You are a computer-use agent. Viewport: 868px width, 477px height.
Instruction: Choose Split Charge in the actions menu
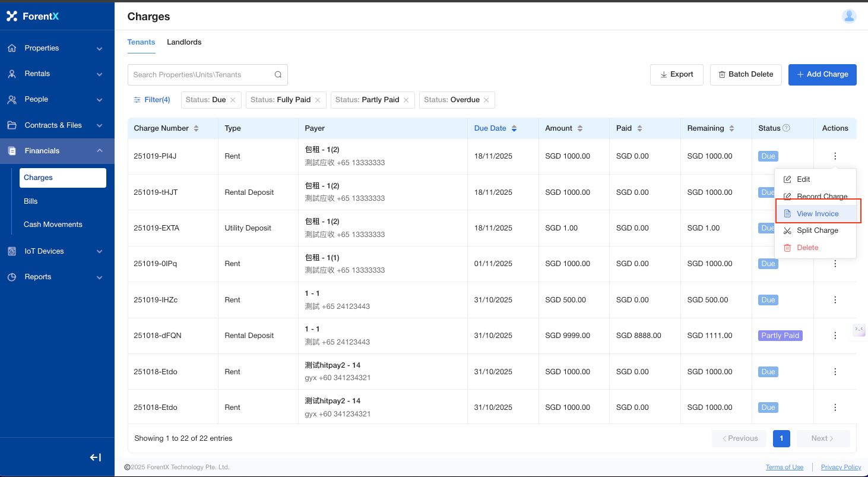point(817,230)
